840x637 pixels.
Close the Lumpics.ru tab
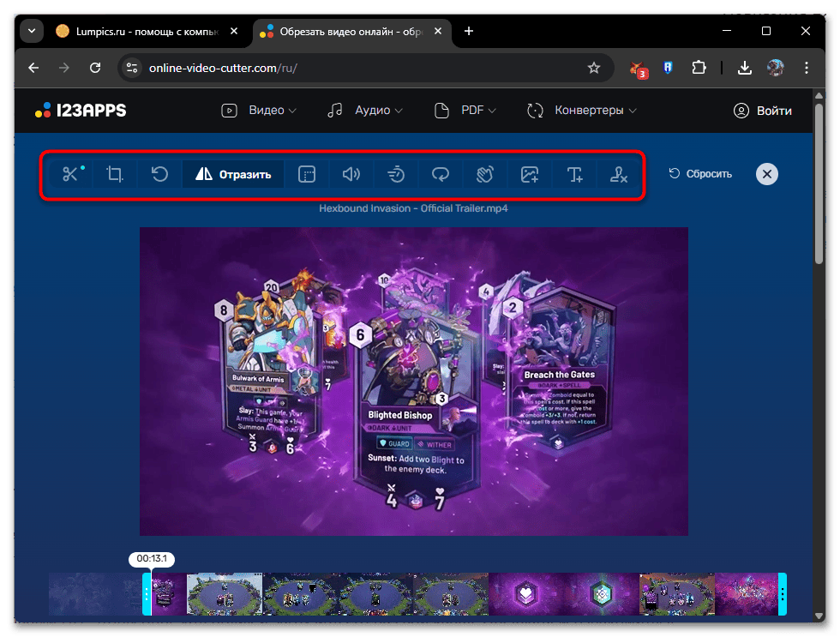[234, 31]
